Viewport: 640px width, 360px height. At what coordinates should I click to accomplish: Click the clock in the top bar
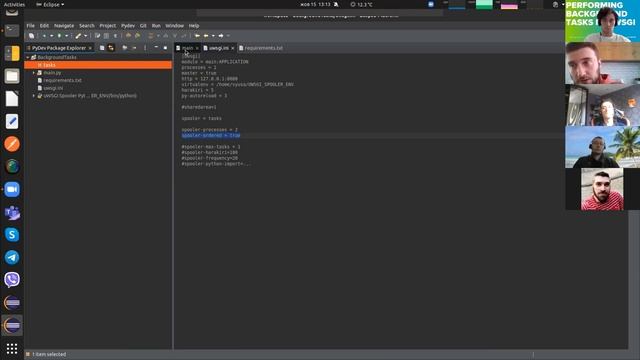pyautogui.click(x=315, y=4)
